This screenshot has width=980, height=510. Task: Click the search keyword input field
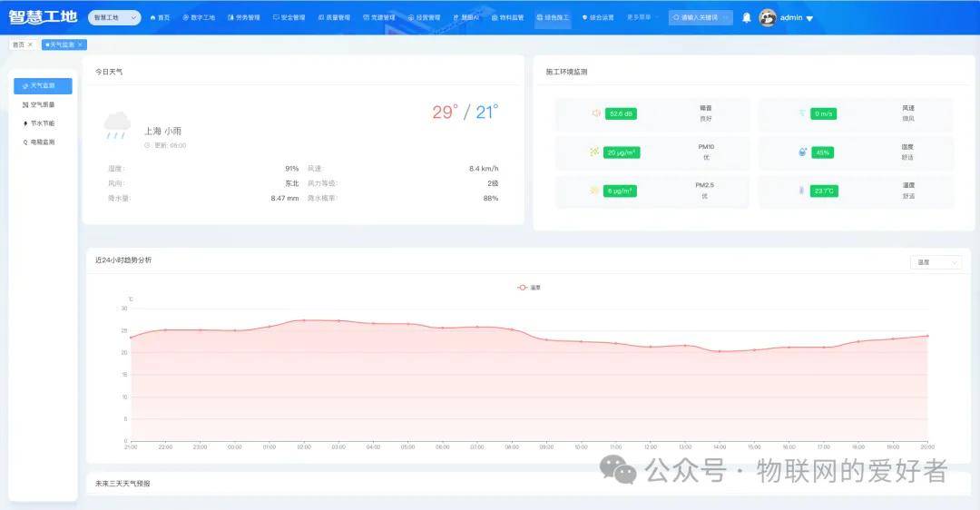700,17
